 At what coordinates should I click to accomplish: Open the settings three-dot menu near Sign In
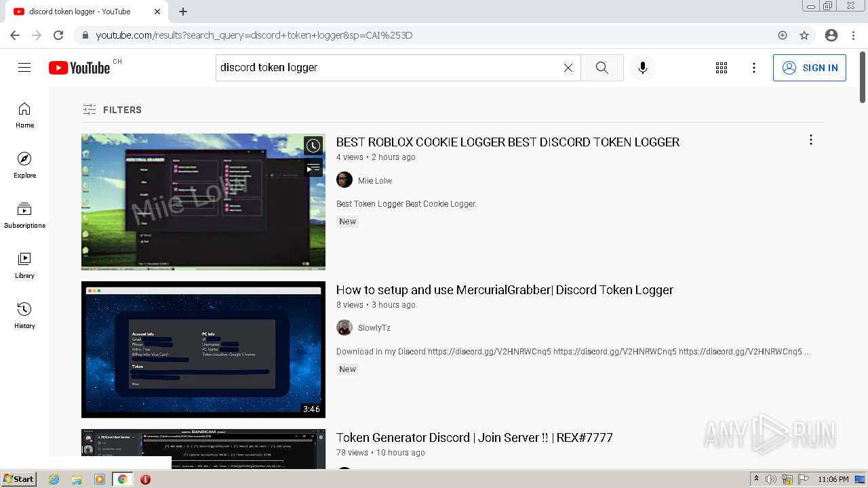(x=754, y=68)
